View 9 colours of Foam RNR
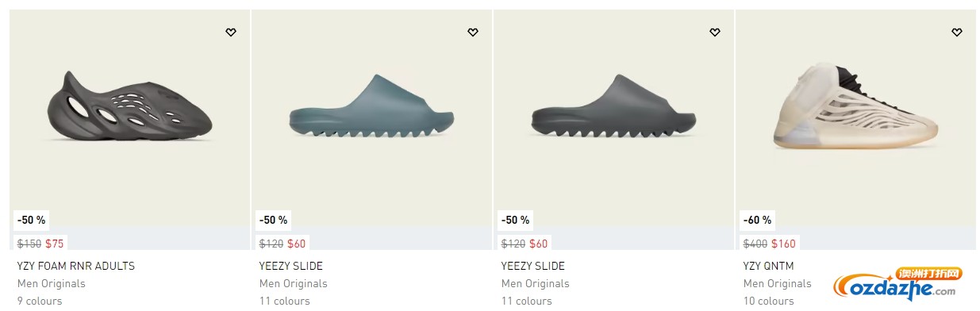980x311 pixels. (40, 301)
